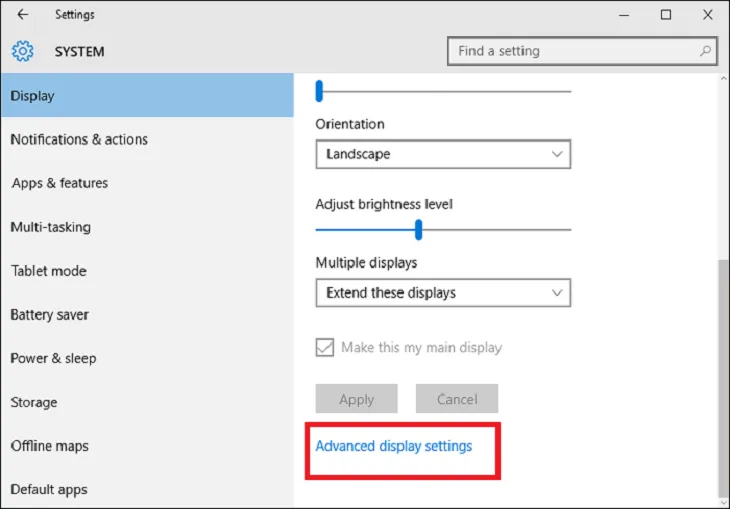Open Advanced display settings link
The height and width of the screenshot is (509, 730).
coord(393,446)
